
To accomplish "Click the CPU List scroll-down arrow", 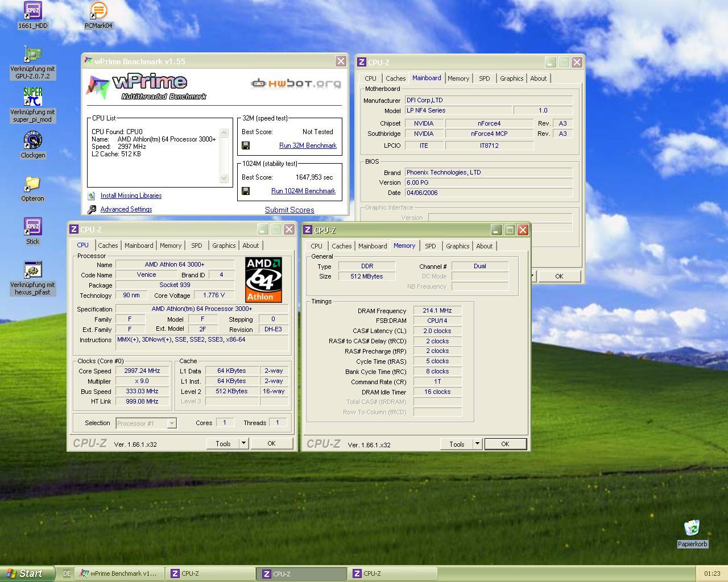I will [224, 178].
